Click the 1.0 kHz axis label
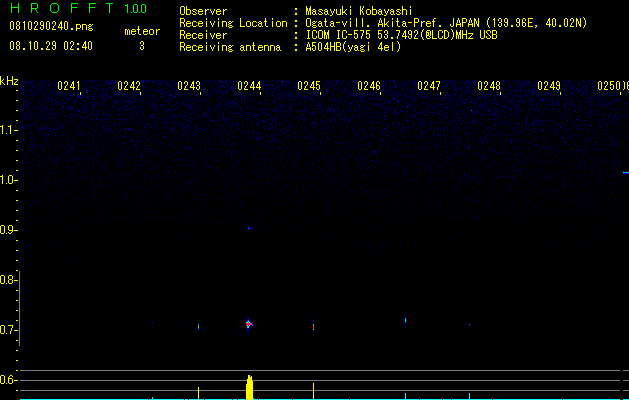Image resolution: width=629 pixels, height=400 pixels. (x=9, y=180)
